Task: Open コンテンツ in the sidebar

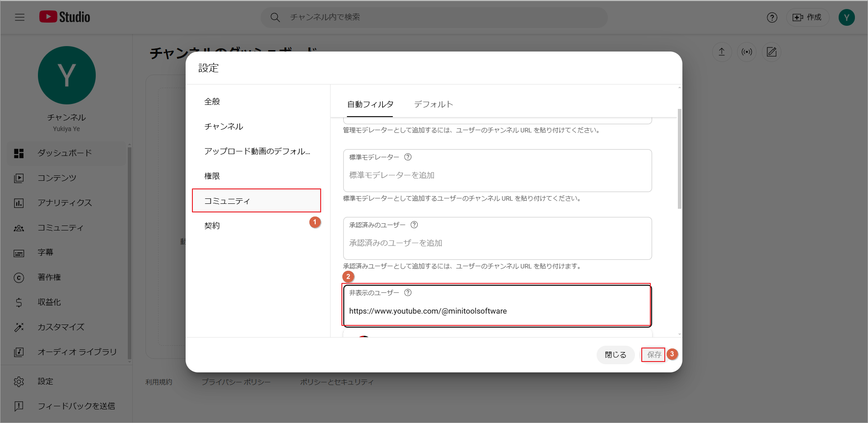Action: tap(67, 178)
